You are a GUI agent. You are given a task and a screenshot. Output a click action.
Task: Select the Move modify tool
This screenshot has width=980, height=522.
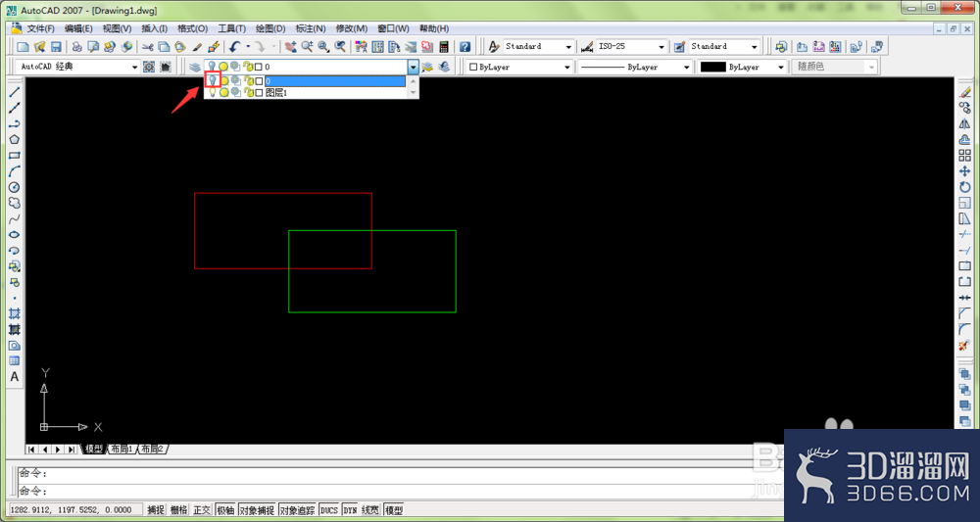(x=964, y=171)
